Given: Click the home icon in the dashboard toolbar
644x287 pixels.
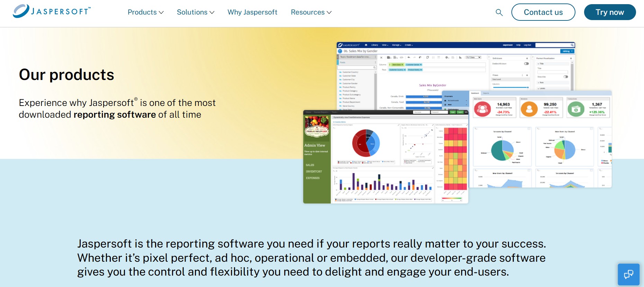Looking at the screenshot, I should (x=366, y=45).
